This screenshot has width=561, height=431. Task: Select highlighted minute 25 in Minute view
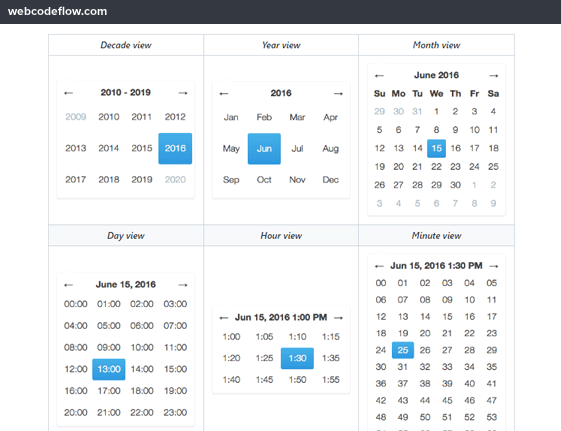point(403,350)
